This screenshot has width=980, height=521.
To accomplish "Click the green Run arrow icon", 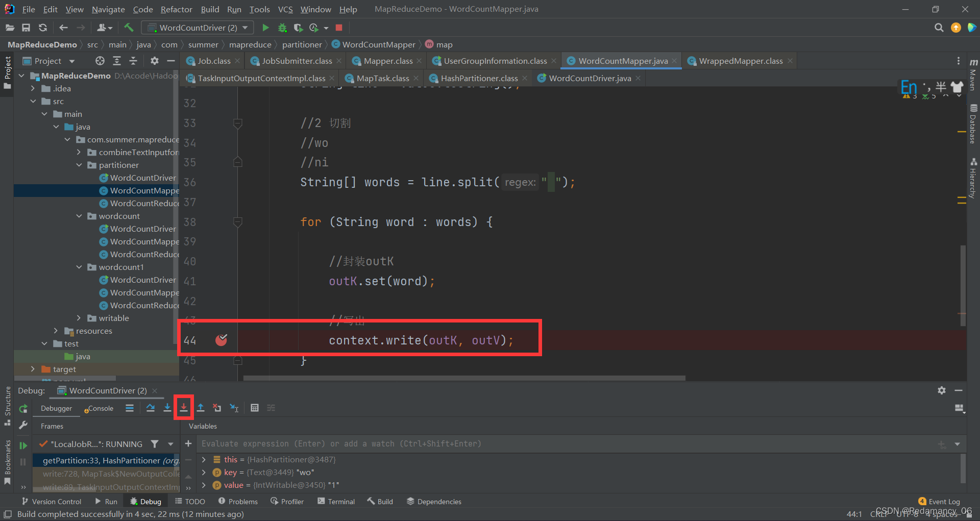I will click(265, 28).
